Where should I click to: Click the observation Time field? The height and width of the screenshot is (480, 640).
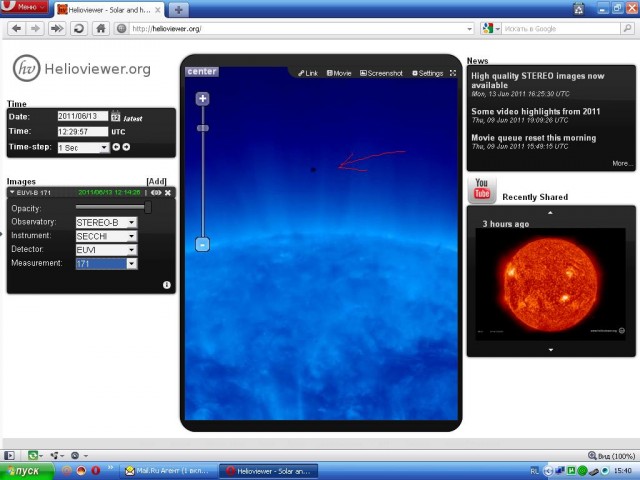(83, 131)
